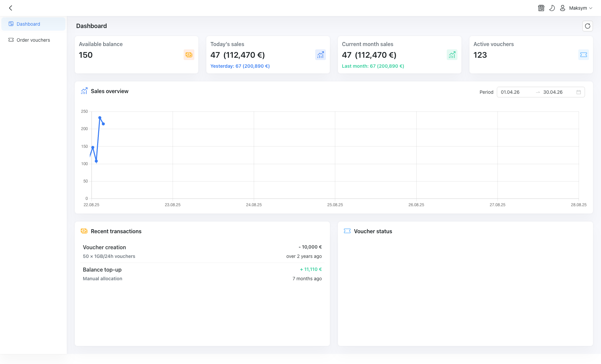Set the period start date 01.04.26
601x364 pixels.
coord(516,92)
